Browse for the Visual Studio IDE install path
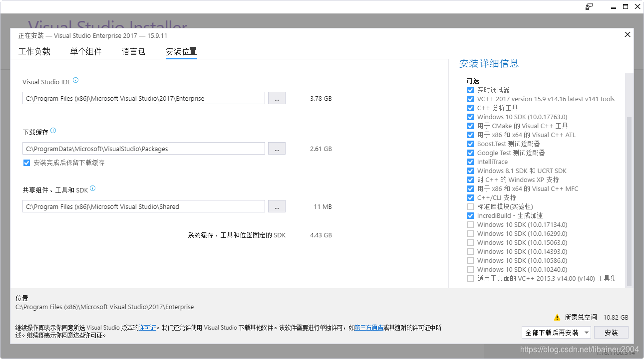 coord(277,98)
